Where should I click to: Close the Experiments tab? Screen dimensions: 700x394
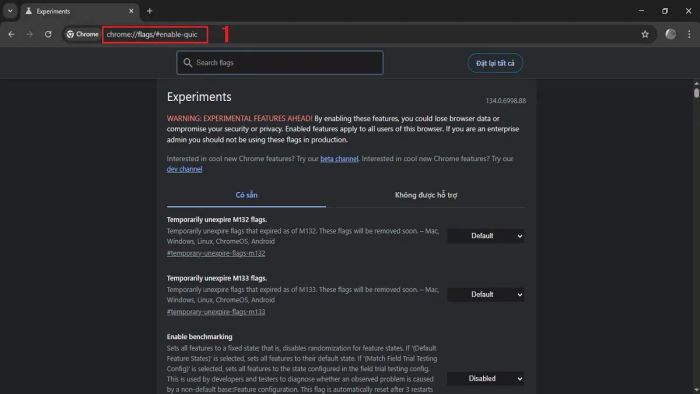click(131, 11)
